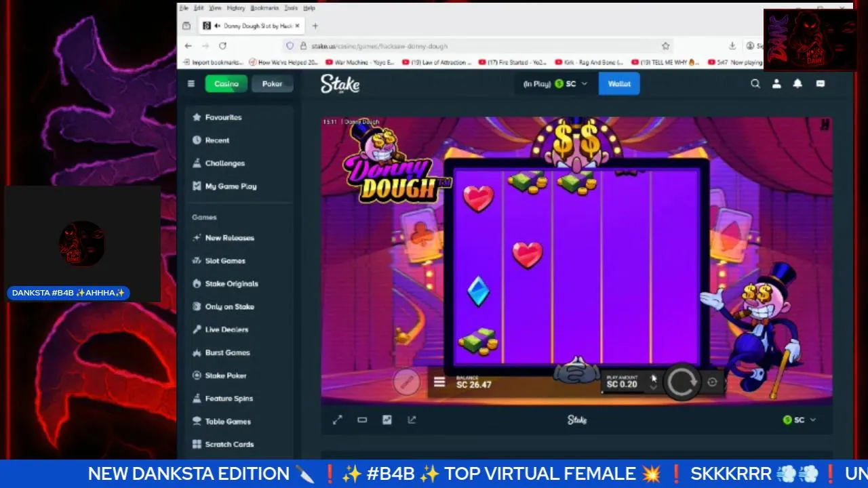The width and height of the screenshot is (868, 488).
Task: Open the live stats chart icon
Action: point(387,420)
